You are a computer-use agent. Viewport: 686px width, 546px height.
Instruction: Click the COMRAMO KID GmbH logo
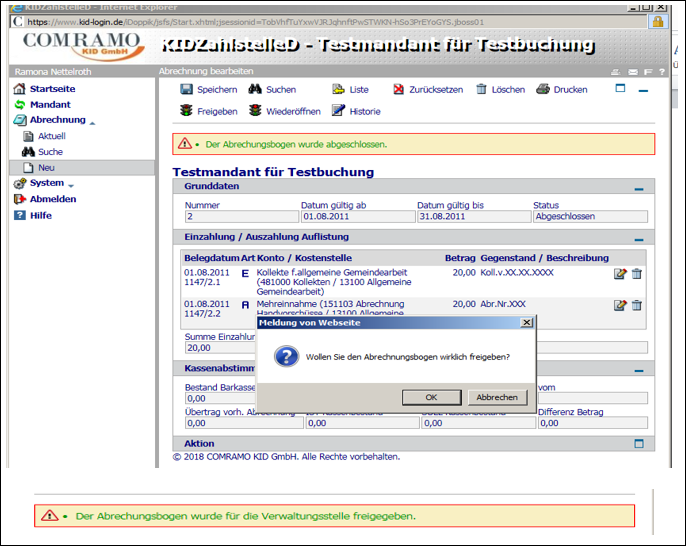tap(82, 46)
